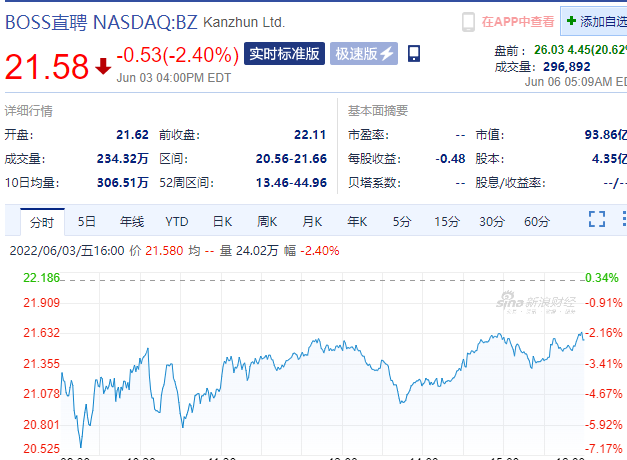Viewport: 627px width, 460px height.
Task: Click the chart volume 24.02万 readout
Action: tap(257, 251)
